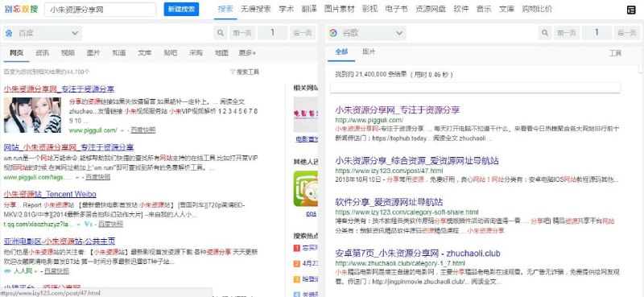644x297 pixels.
Task: Go to 图片素材 tab
Action: pyautogui.click(x=339, y=9)
